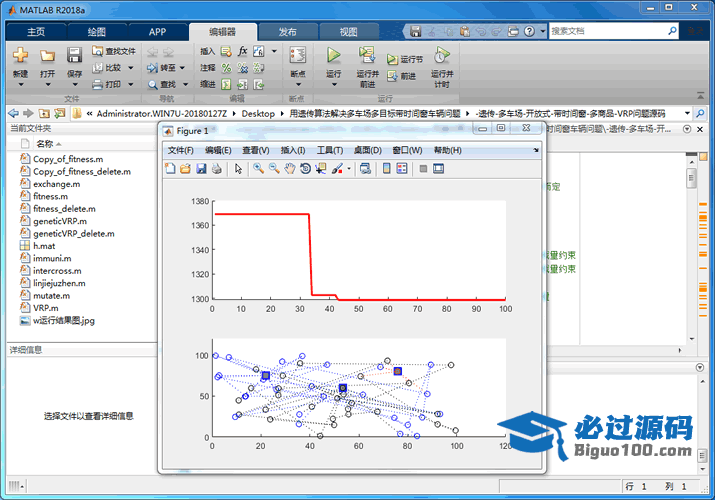The height and width of the screenshot is (500, 715).
Task: Switch to the Plots (绘图) tab
Action: click(97, 32)
